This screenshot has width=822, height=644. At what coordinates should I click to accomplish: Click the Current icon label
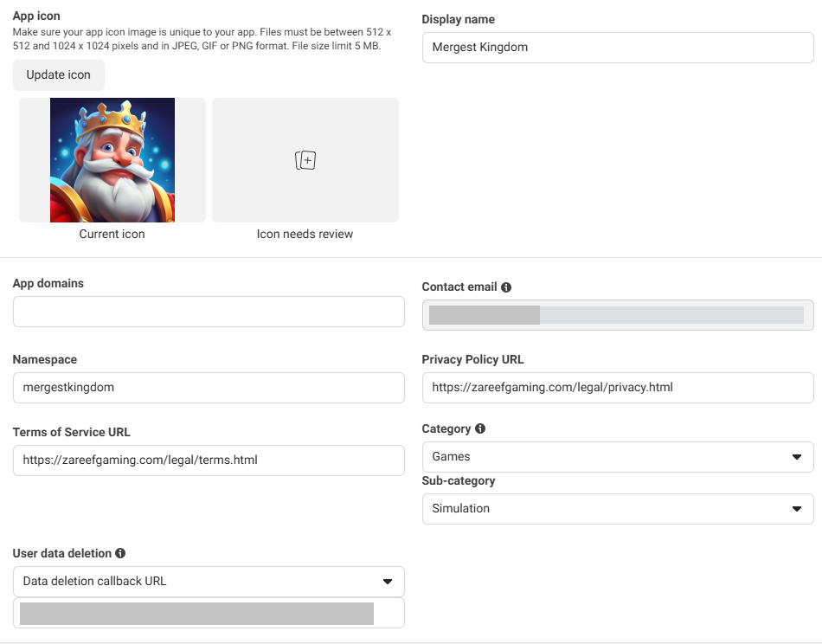(x=112, y=234)
